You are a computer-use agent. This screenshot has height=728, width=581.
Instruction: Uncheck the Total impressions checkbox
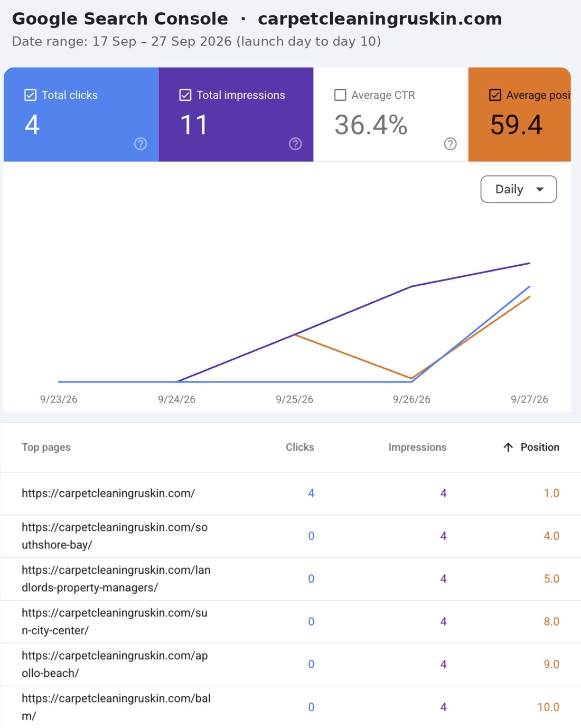[185, 95]
